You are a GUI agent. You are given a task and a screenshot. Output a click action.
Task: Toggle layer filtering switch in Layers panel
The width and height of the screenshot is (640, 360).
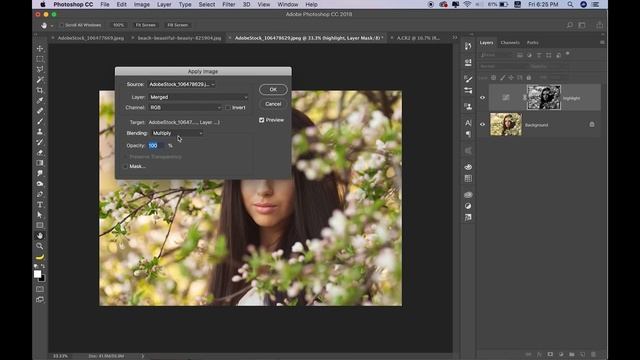click(x=567, y=54)
